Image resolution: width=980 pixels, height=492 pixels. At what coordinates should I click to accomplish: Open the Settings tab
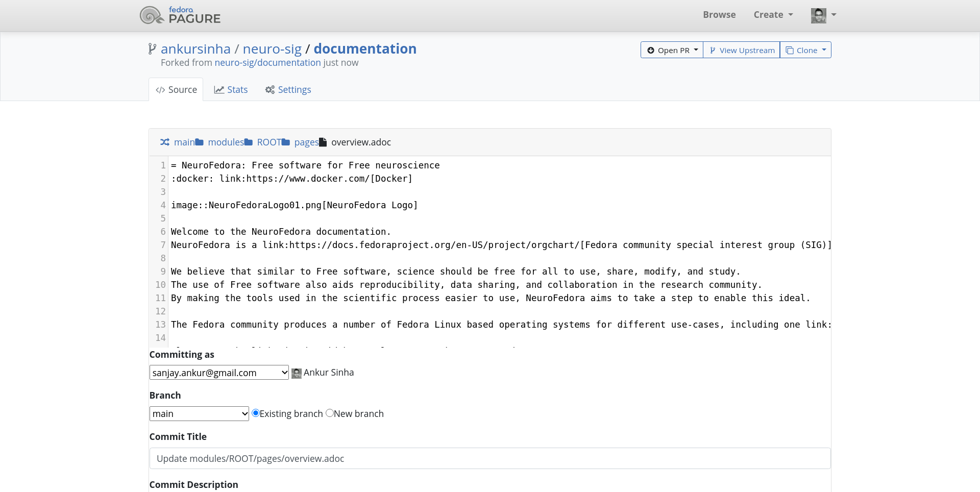[x=288, y=90]
